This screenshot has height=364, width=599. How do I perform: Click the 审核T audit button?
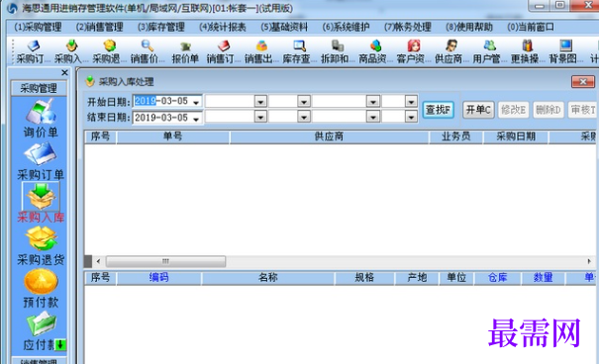583,110
